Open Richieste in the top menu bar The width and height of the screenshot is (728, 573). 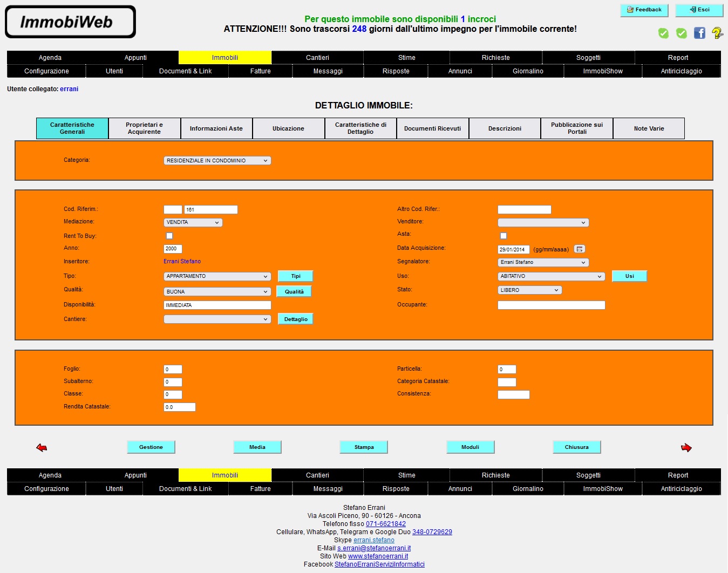click(495, 58)
